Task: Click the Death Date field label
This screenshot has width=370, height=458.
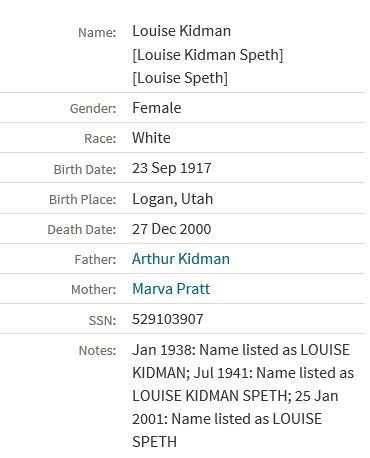Action: click(82, 230)
